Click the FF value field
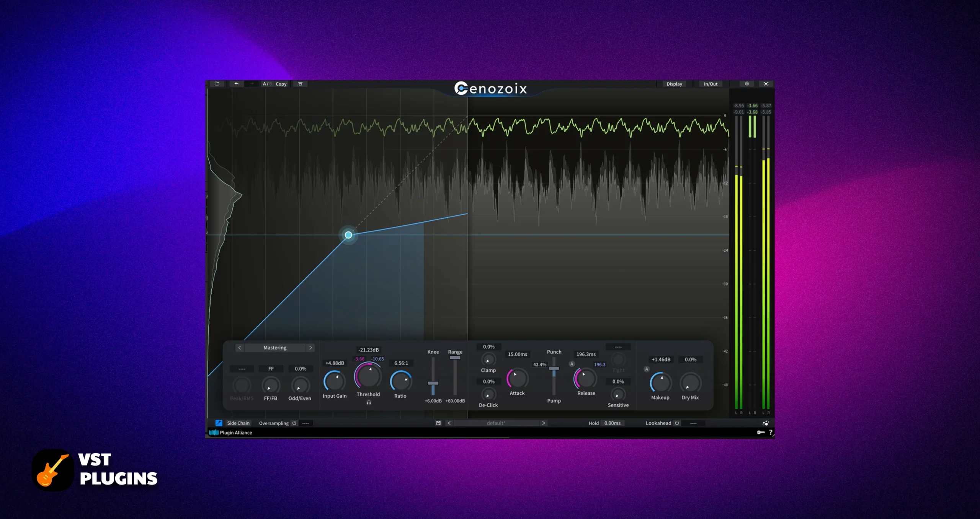This screenshot has height=519, width=980. pyautogui.click(x=271, y=369)
